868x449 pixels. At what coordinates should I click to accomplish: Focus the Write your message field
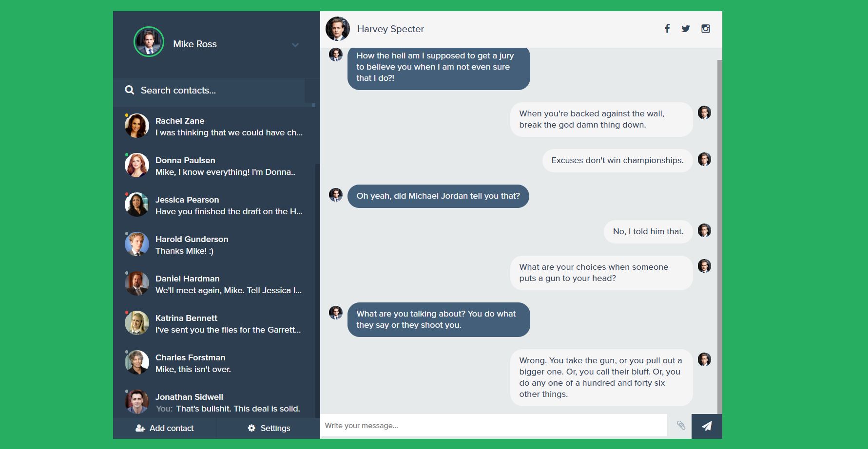coord(492,426)
